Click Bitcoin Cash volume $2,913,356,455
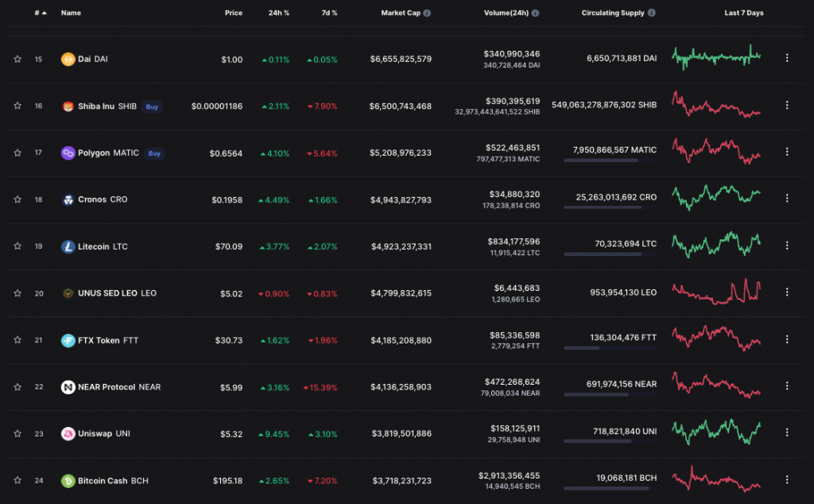Screen dimensions: 814x504 click(x=510, y=475)
